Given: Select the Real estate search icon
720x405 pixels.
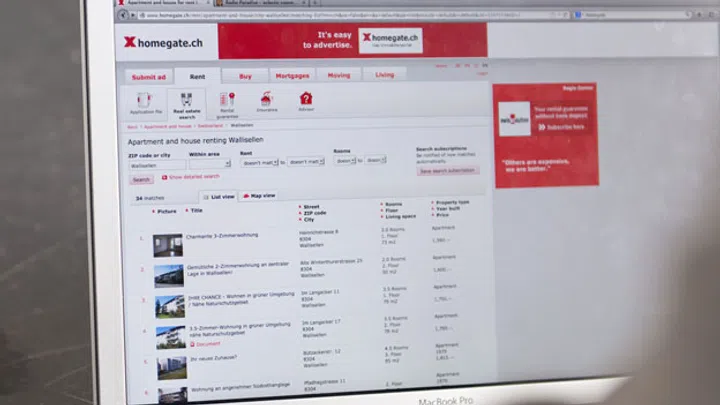Looking at the screenshot, I should tap(186, 100).
